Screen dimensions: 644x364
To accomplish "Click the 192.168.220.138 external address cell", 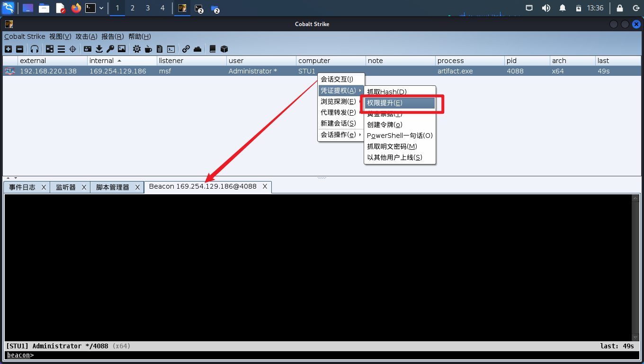I will coord(53,71).
